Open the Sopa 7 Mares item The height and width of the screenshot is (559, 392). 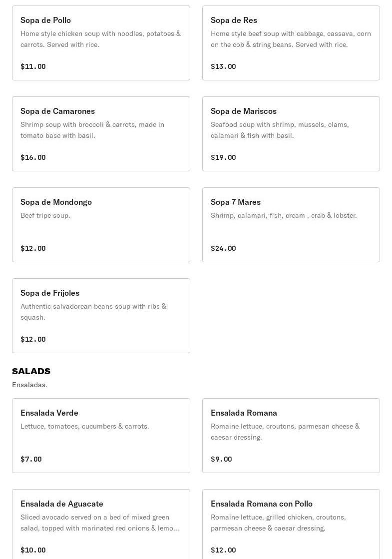(291, 225)
